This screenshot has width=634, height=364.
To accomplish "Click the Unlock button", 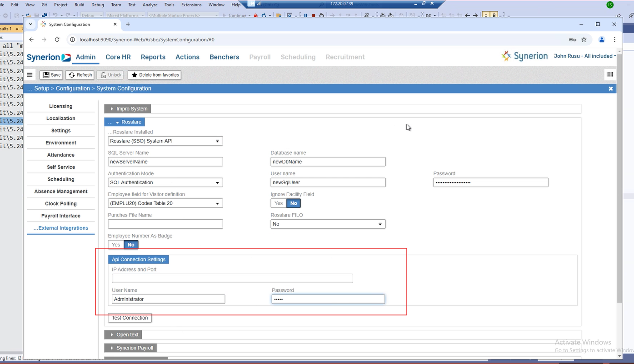I will (x=110, y=75).
